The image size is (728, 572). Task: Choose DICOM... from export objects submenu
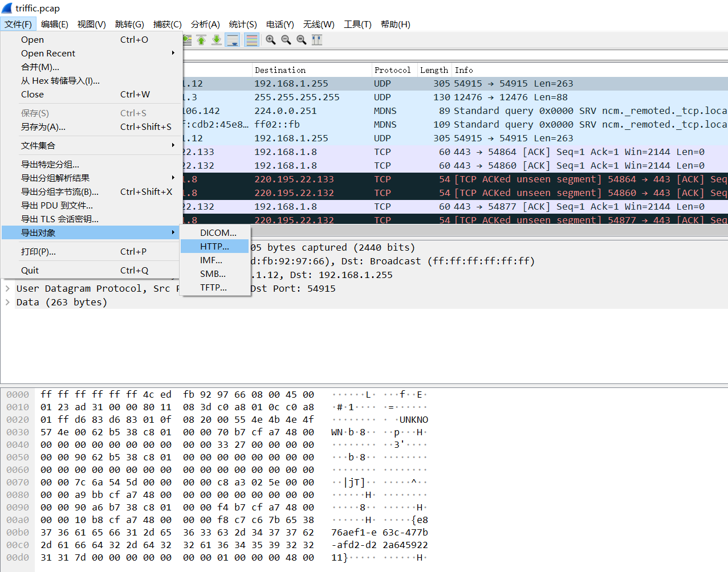pos(215,233)
